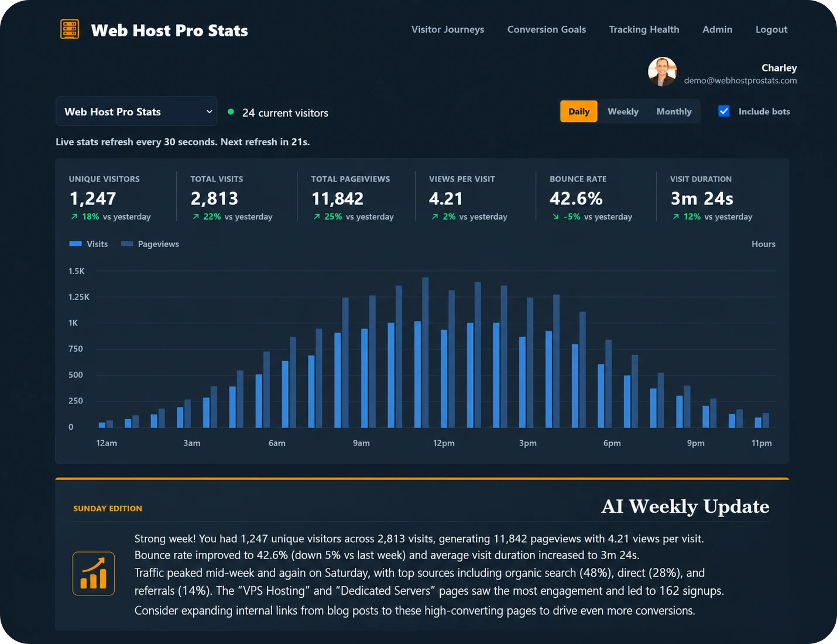Screen dimensions: 837x644
Task: Click the user name Charley
Action: (x=779, y=68)
